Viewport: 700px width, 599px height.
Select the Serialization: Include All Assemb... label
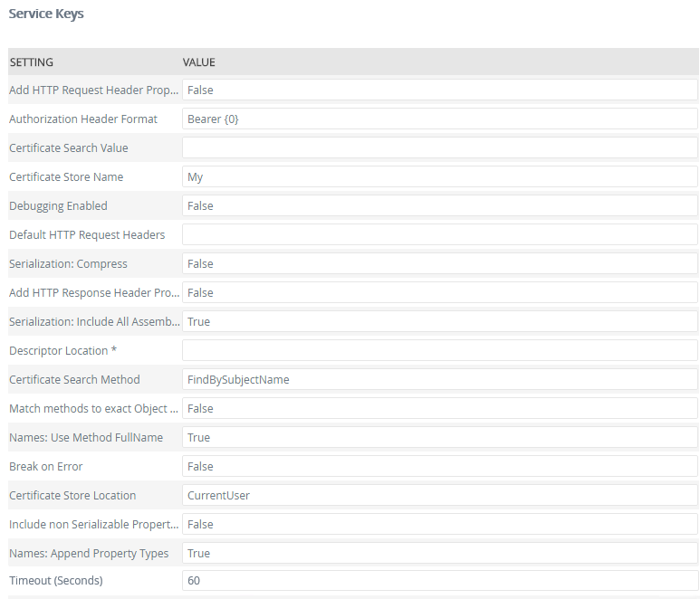[x=95, y=322]
